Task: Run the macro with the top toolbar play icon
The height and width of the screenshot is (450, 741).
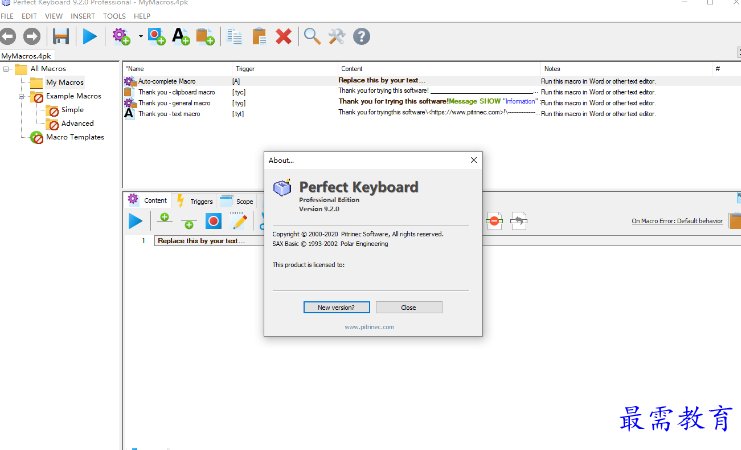Action: click(x=89, y=36)
